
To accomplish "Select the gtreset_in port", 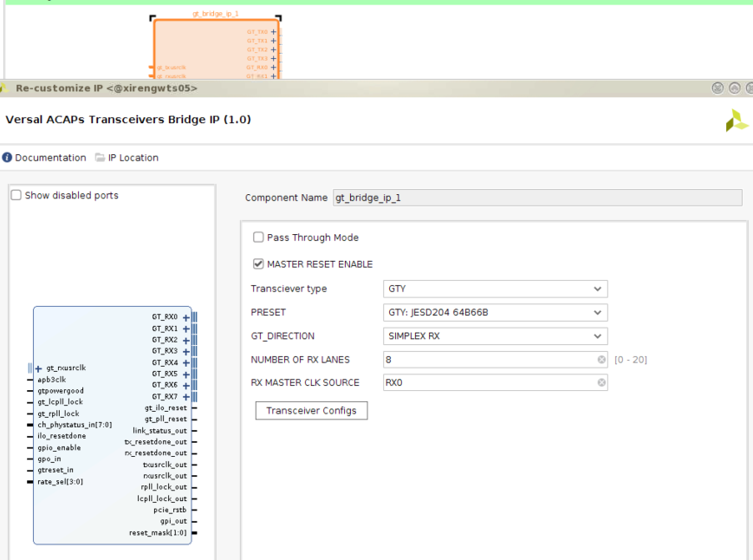I will (x=55, y=470).
